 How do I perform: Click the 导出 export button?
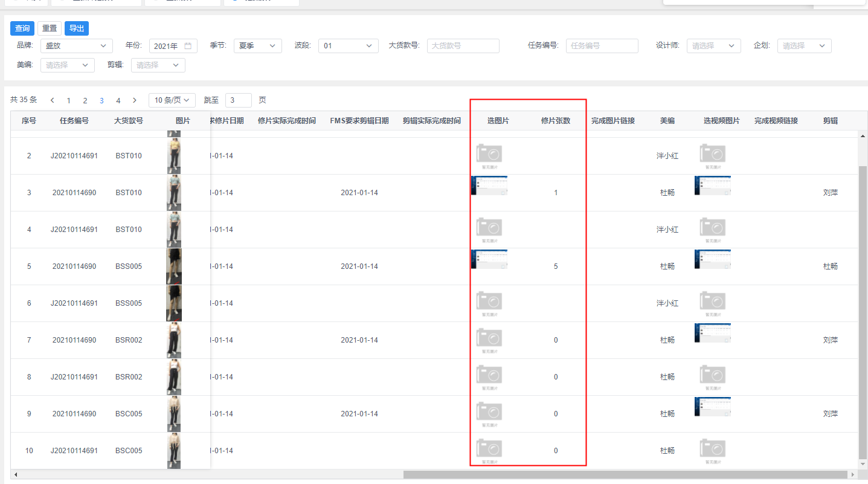click(x=77, y=28)
